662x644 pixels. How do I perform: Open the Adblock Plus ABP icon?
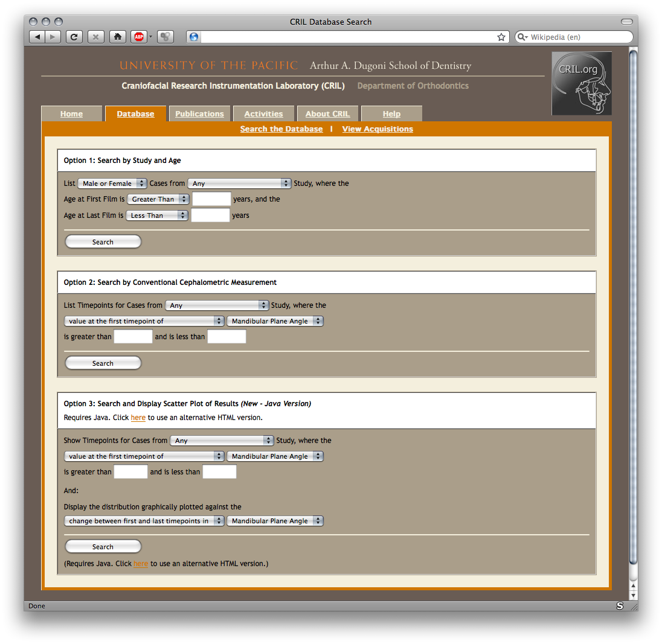140,37
